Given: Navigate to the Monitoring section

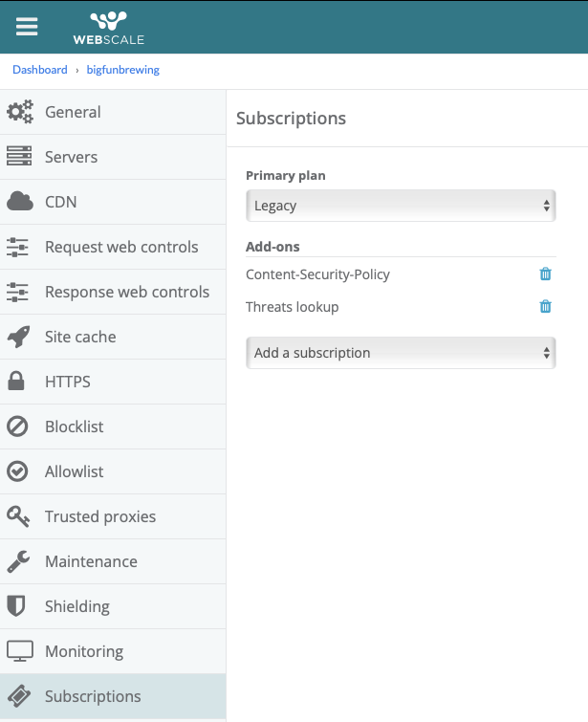Looking at the screenshot, I should 84,651.
